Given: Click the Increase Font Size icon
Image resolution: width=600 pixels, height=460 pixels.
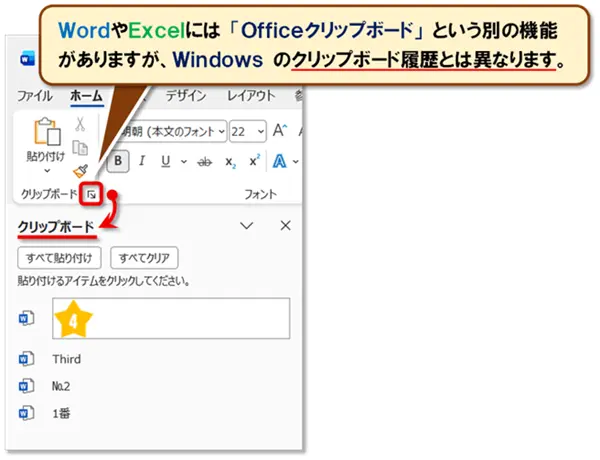Looking at the screenshot, I should [280, 130].
